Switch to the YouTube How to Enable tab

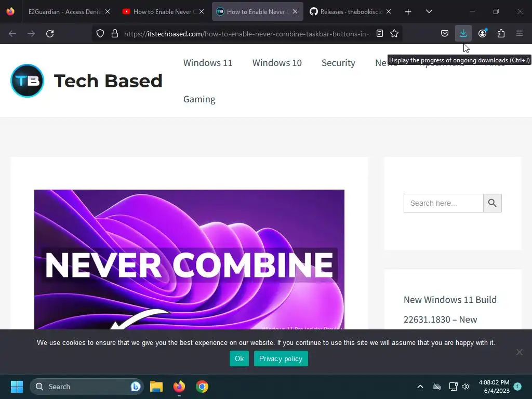(x=159, y=11)
